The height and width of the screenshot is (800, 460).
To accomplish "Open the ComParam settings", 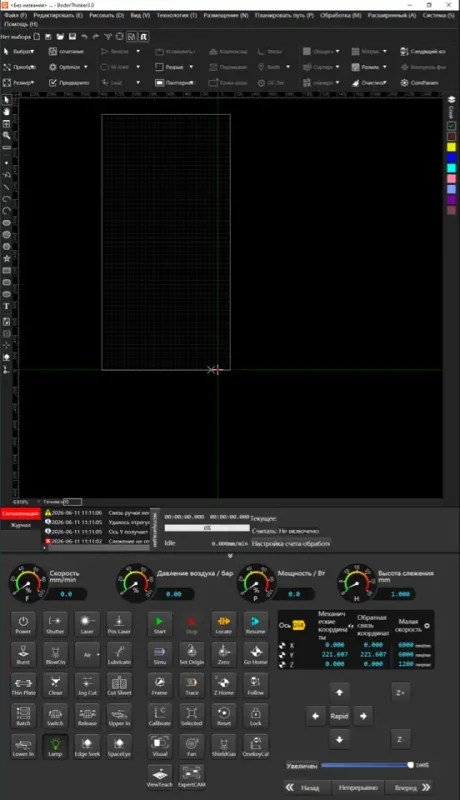I will pos(419,83).
